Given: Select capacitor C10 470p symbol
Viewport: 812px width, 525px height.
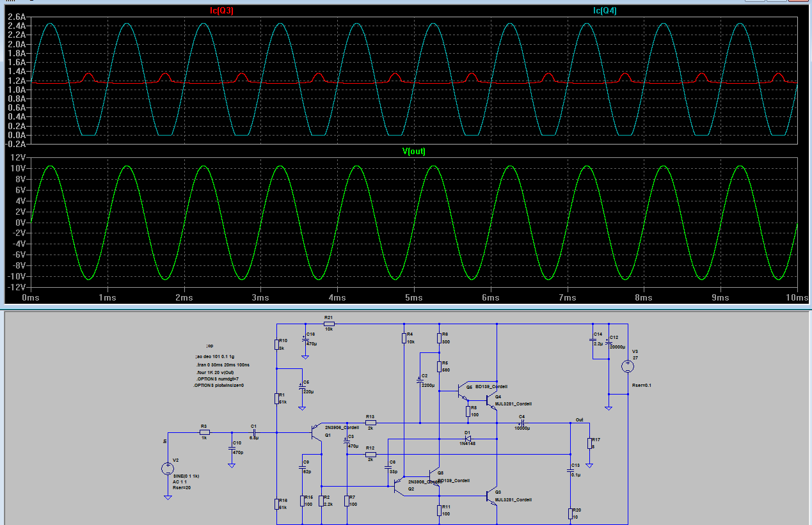Looking at the screenshot, I should (x=232, y=449).
